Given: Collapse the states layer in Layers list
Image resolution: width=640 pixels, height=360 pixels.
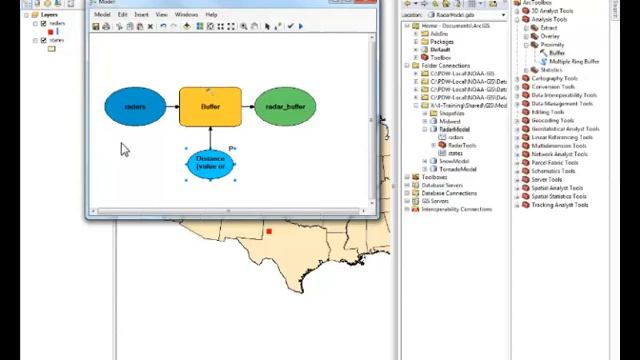Looking at the screenshot, I should tap(35, 40).
